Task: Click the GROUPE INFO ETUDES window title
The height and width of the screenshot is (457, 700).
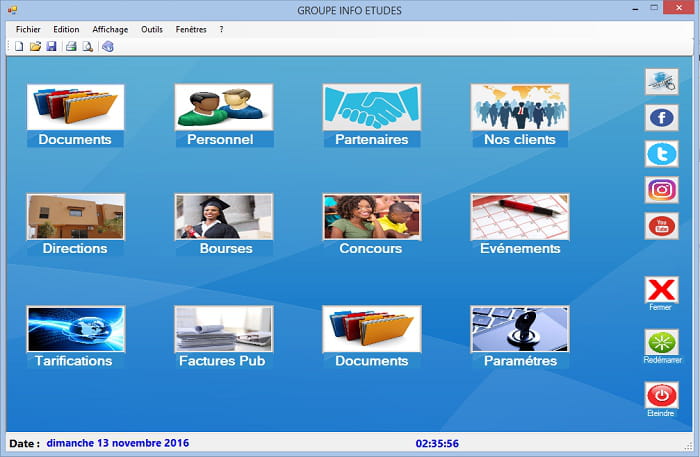Action: 350,11
